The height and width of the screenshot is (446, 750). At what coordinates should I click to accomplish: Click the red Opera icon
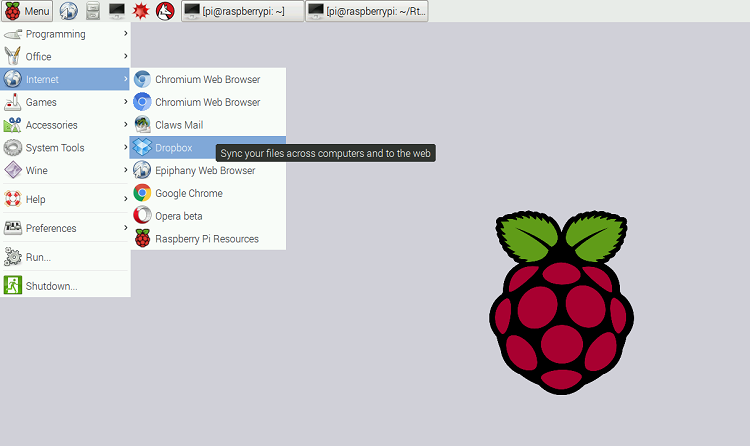142,215
